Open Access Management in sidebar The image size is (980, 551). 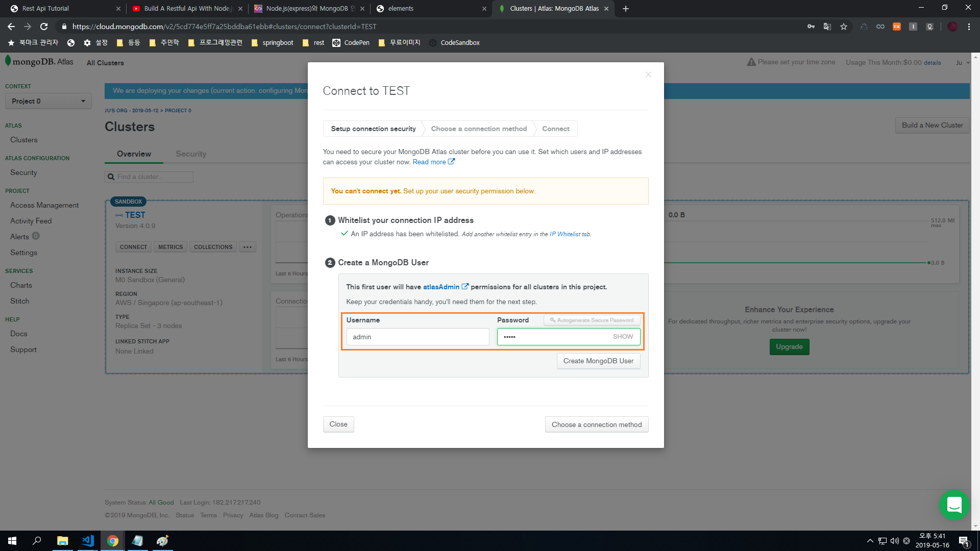44,205
